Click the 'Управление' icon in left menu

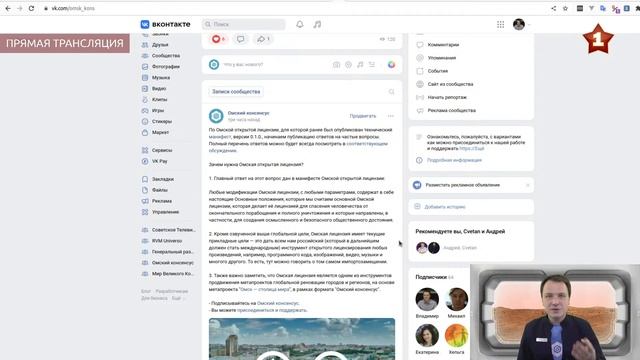click(x=145, y=212)
